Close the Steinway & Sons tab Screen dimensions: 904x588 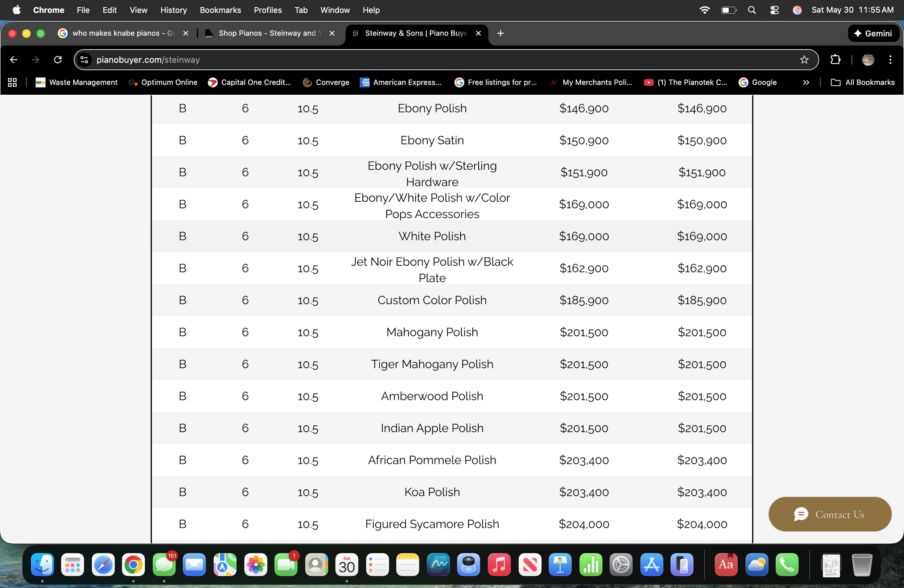coord(478,33)
